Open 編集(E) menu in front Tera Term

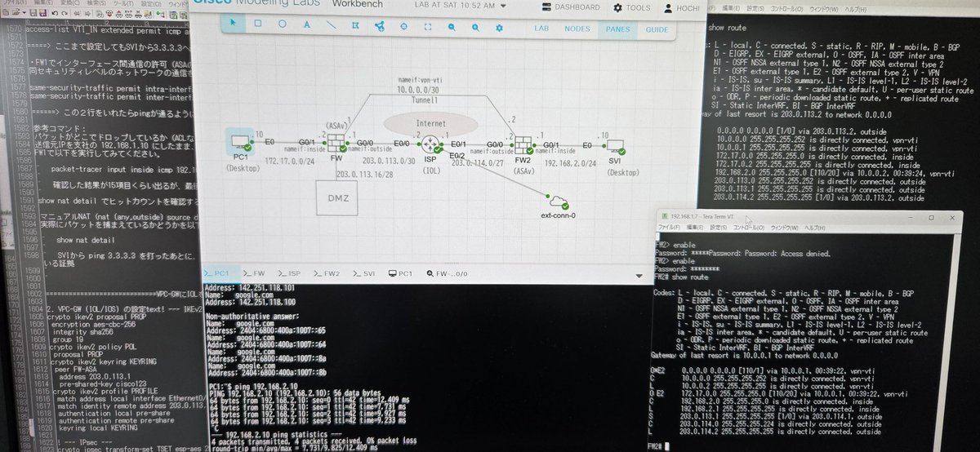click(x=695, y=228)
